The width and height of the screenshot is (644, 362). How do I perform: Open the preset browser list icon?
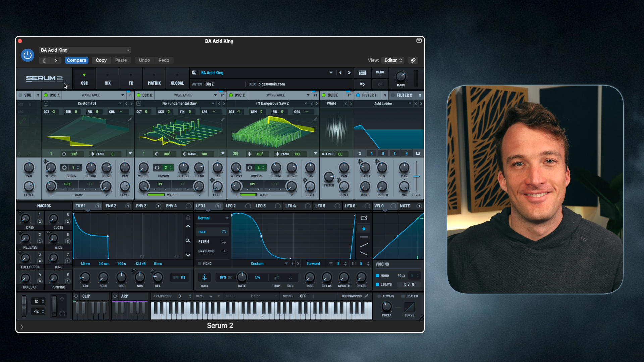point(362,73)
